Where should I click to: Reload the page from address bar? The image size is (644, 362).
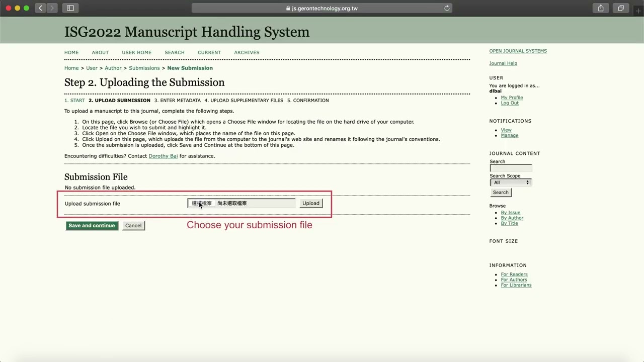[446, 8]
